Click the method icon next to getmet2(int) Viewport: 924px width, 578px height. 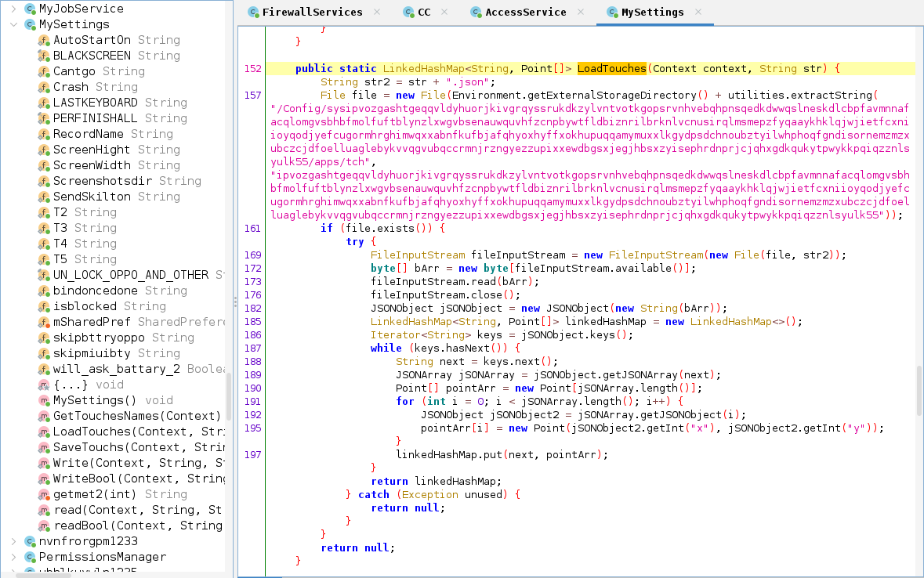tap(44, 494)
